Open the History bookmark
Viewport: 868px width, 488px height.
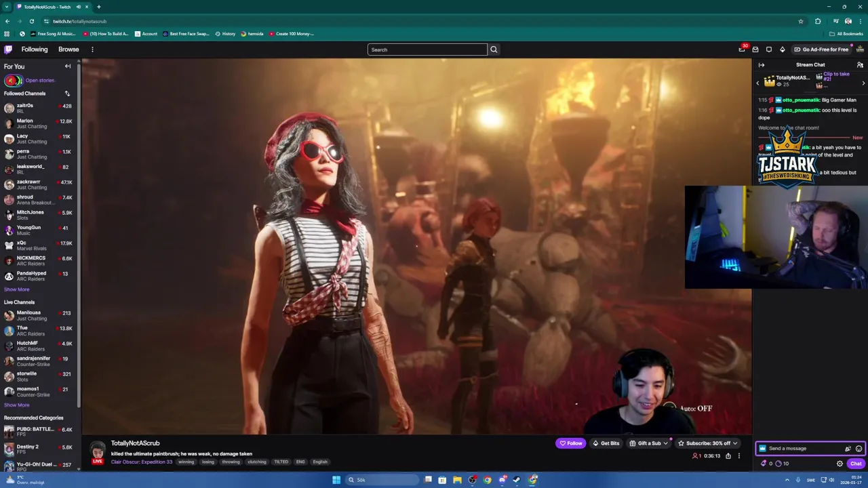pos(225,34)
